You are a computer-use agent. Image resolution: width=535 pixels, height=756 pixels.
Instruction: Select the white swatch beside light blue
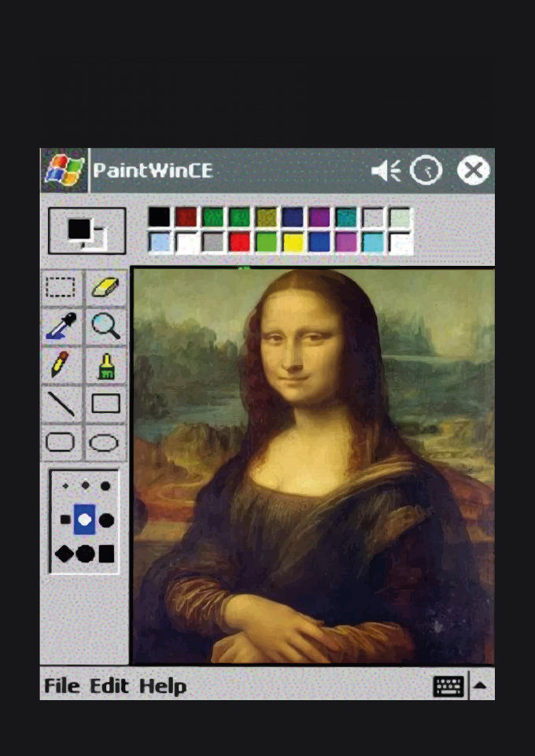coord(186,242)
